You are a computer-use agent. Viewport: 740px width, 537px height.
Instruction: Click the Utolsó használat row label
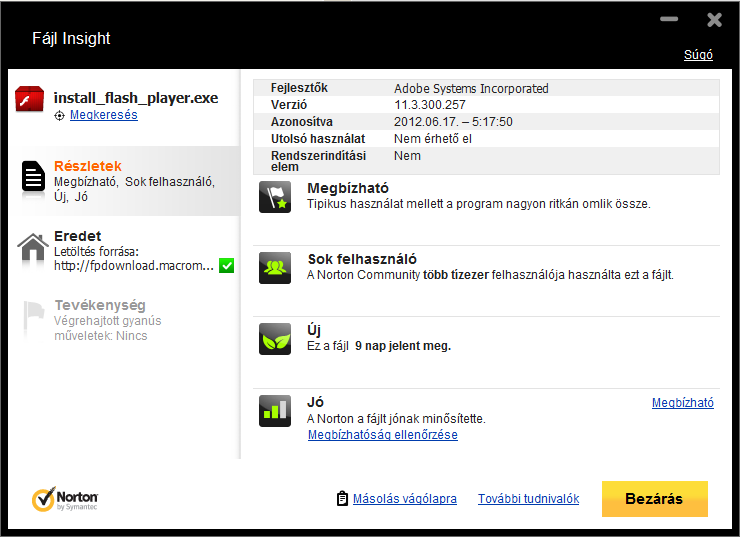(x=318, y=139)
